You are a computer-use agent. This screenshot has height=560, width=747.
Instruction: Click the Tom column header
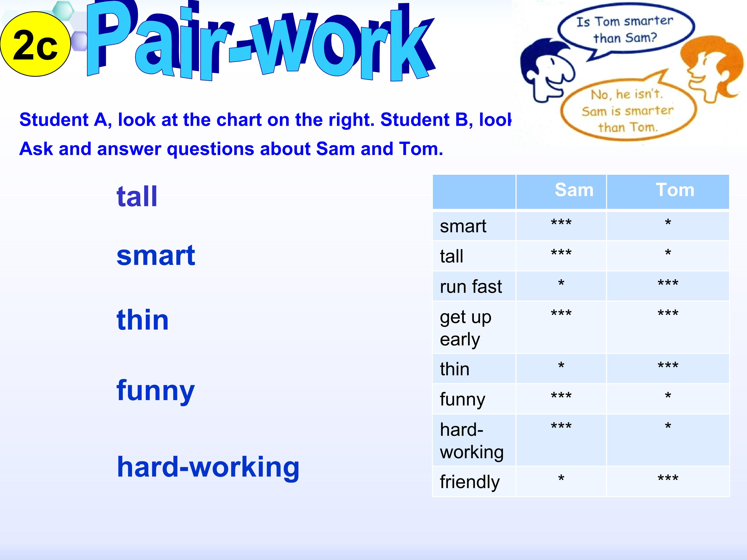click(675, 190)
